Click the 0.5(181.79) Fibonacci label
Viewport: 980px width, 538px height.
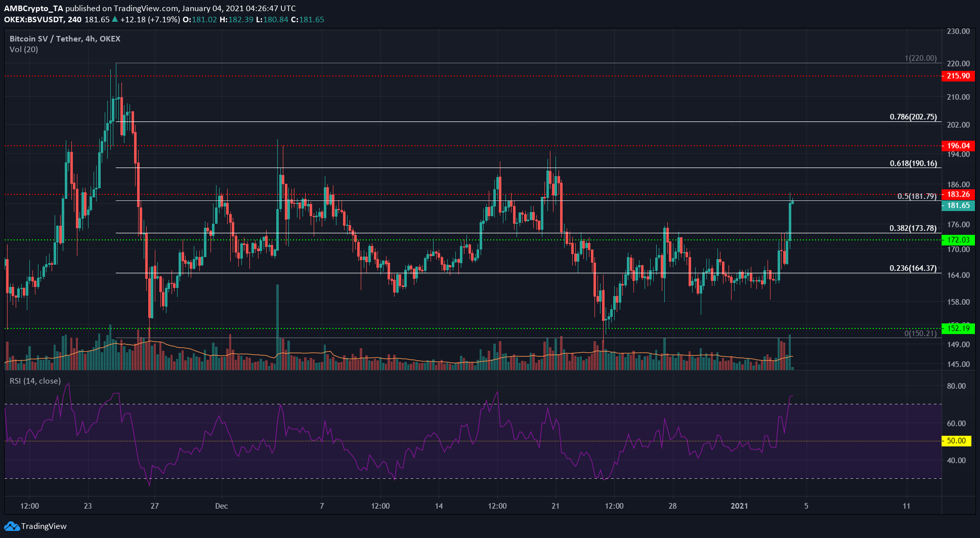pos(917,196)
